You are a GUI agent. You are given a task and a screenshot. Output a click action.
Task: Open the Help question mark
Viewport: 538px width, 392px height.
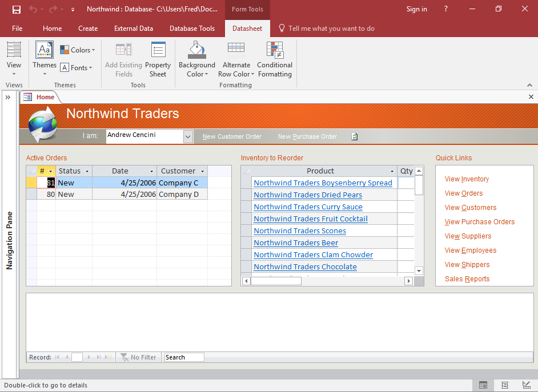point(445,9)
